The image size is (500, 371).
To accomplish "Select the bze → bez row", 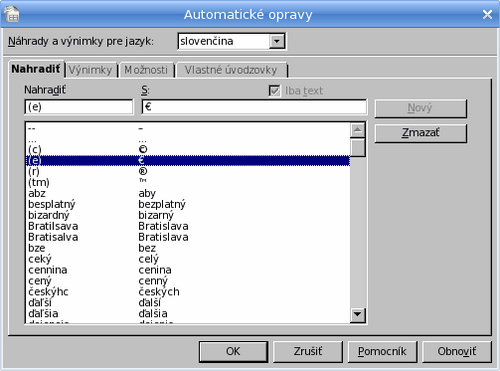I will (188, 248).
